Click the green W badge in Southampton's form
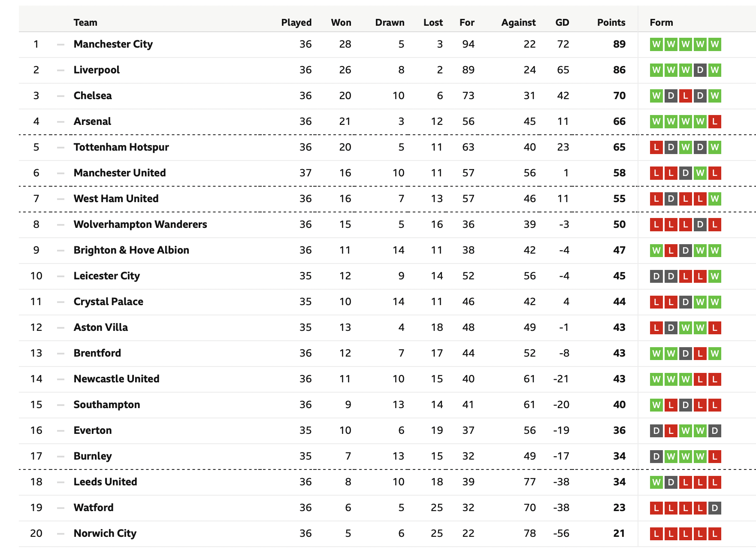 tap(656, 405)
